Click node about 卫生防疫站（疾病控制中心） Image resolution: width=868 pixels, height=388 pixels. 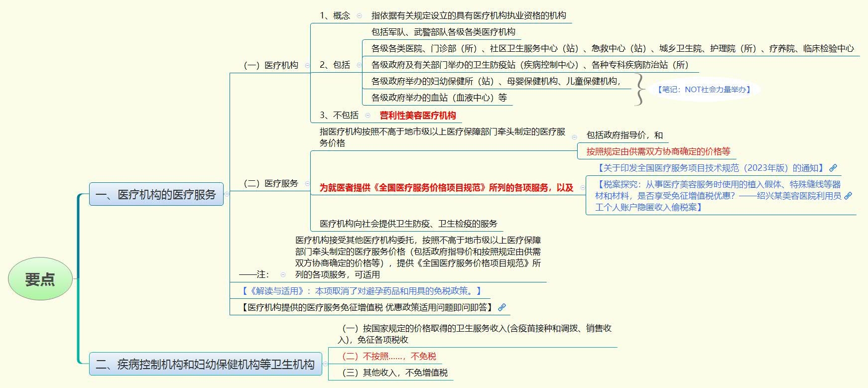click(x=530, y=65)
